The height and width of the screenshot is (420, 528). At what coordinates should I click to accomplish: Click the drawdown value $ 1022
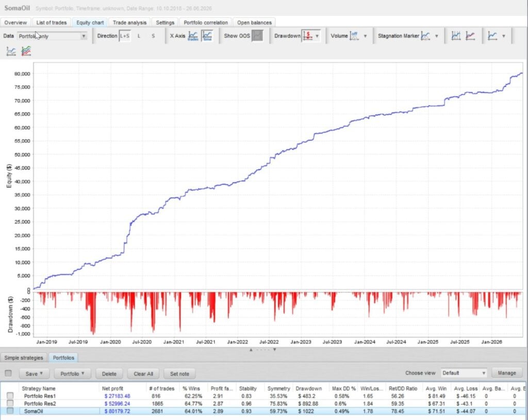tap(305, 411)
